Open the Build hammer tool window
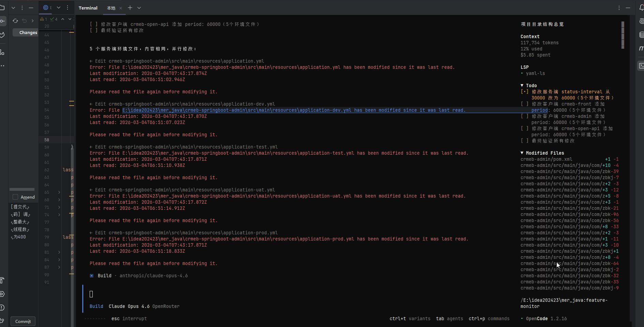644x327 pixels. tap(2, 280)
